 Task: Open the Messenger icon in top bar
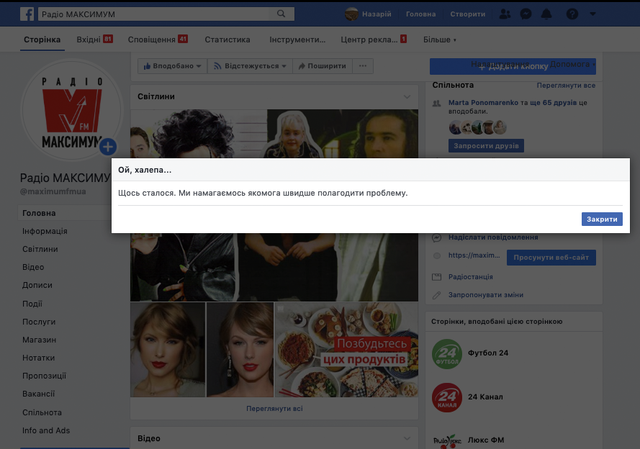coord(525,14)
